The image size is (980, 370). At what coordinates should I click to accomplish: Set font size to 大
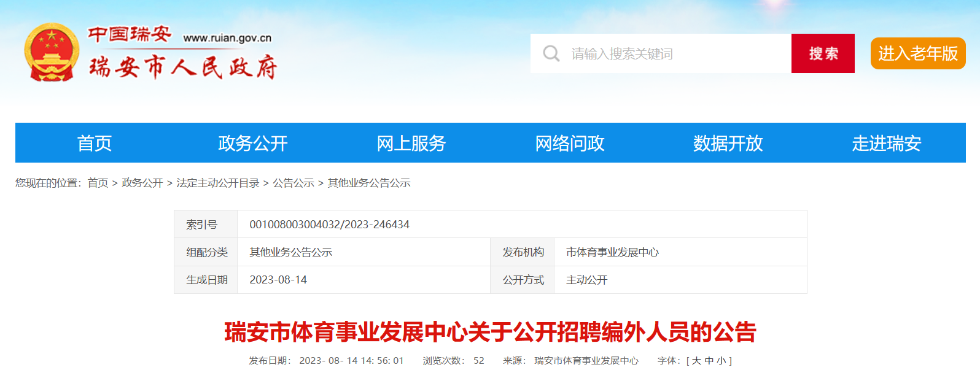pyautogui.click(x=696, y=361)
